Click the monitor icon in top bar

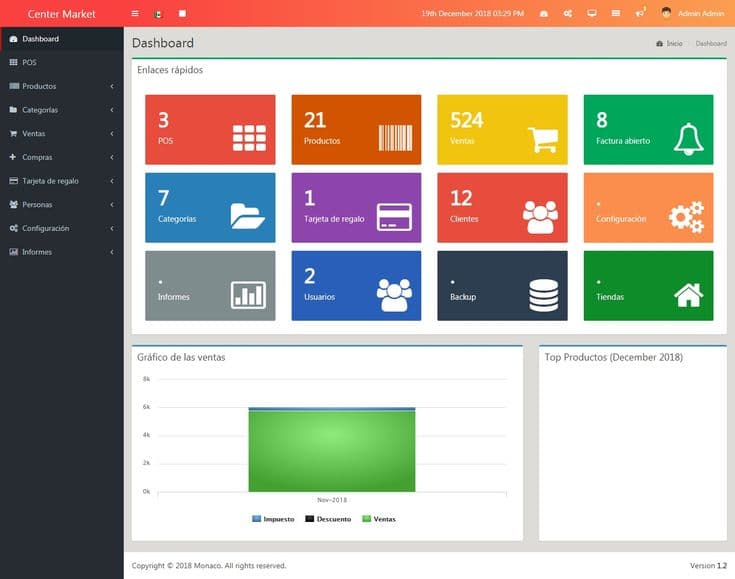pyautogui.click(x=592, y=14)
